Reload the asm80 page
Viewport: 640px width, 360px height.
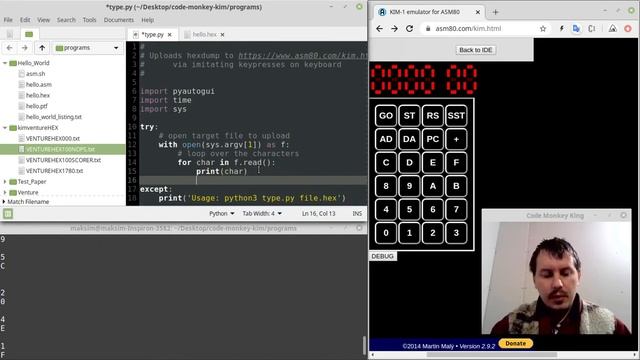pyautogui.click(x=409, y=29)
